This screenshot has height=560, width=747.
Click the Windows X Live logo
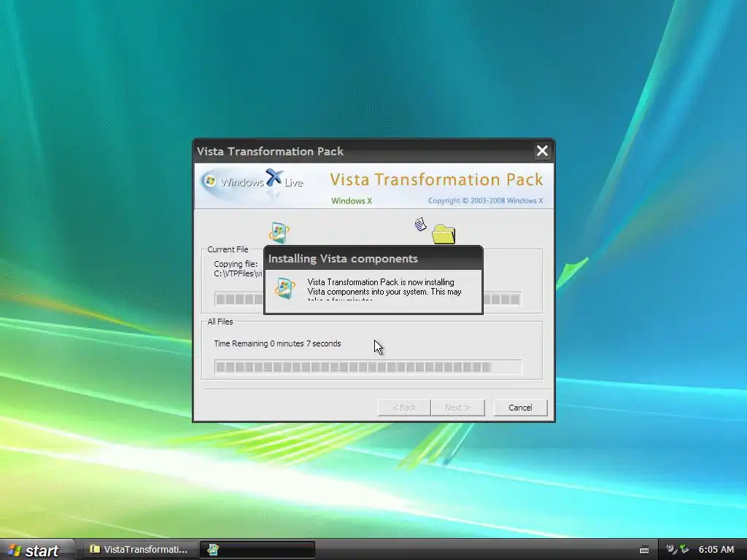click(252, 183)
